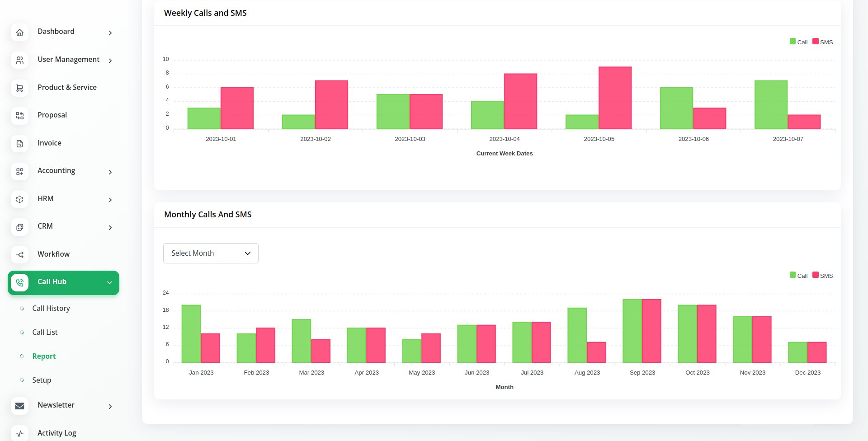Screen dimensions: 868x441
Task: Select Setup under Call Hub
Action: click(x=42, y=380)
